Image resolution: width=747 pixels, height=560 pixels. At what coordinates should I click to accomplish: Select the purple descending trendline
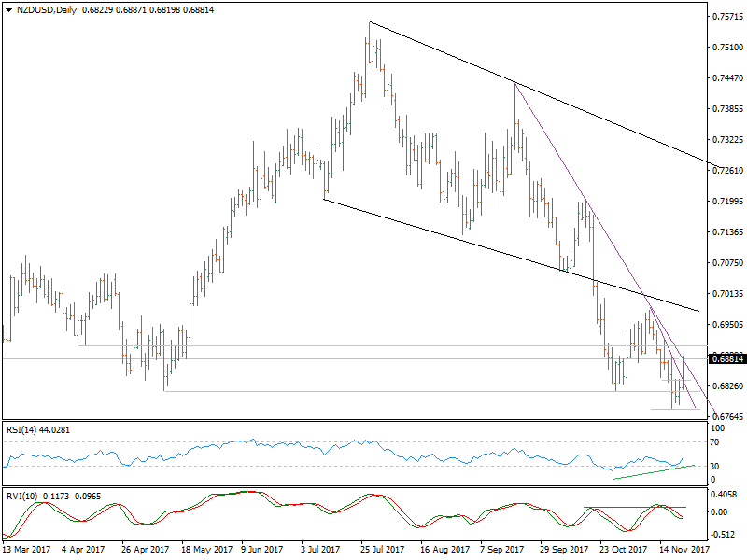pos(579,197)
